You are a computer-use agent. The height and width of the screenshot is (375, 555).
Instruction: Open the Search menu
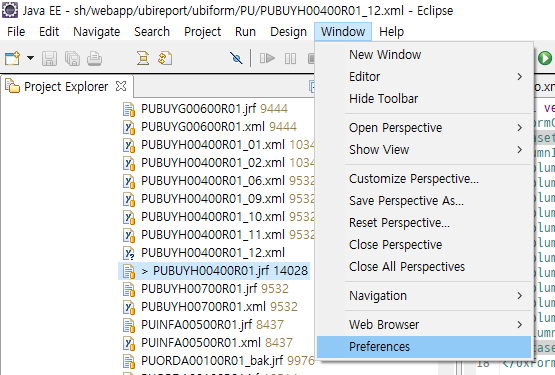pyautogui.click(x=152, y=32)
